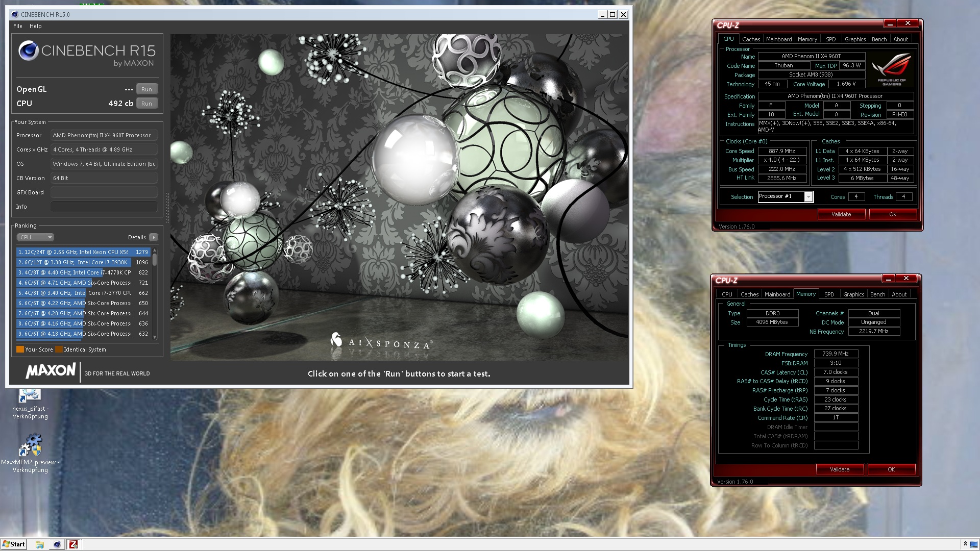The image size is (980, 551).
Task: Open the CPU ranking type dropdown
Action: tap(35, 237)
